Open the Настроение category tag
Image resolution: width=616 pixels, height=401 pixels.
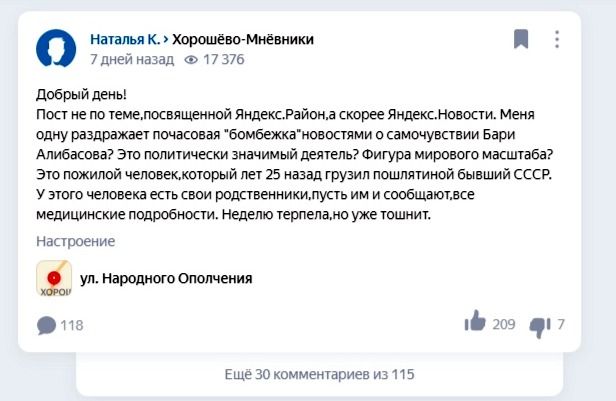(75, 241)
